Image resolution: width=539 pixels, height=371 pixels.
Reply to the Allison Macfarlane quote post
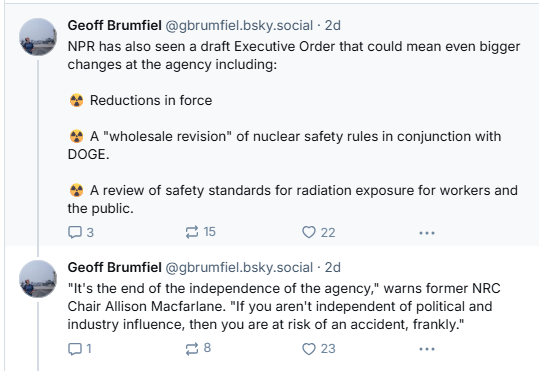pos(80,349)
